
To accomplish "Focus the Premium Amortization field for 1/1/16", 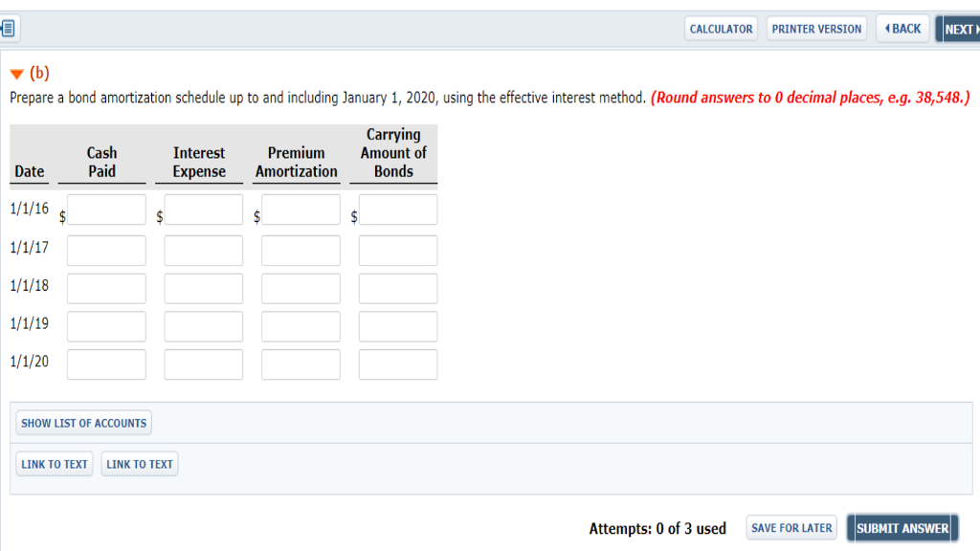I will pyautogui.click(x=301, y=210).
